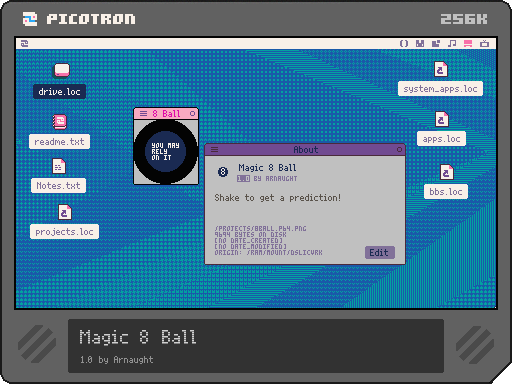Open the music note sound editor icon
The height and width of the screenshot is (384, 512).
[452, 43]
